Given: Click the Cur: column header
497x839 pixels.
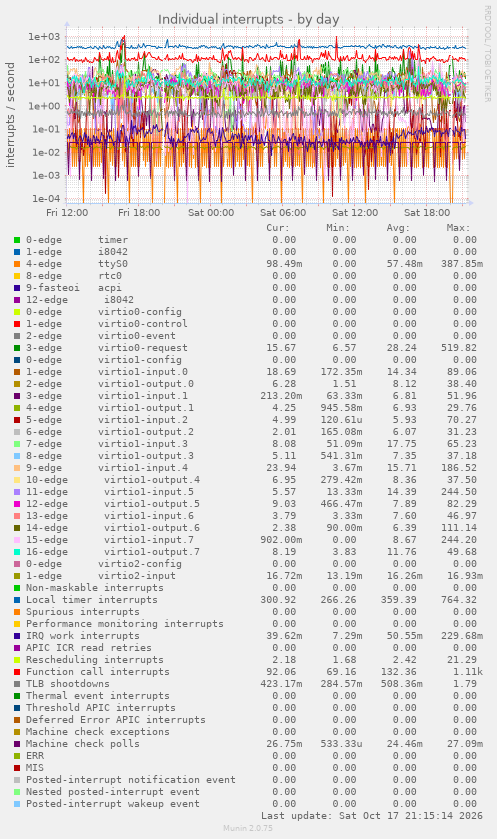Looking at the screenshot, I should click(278, 227).
